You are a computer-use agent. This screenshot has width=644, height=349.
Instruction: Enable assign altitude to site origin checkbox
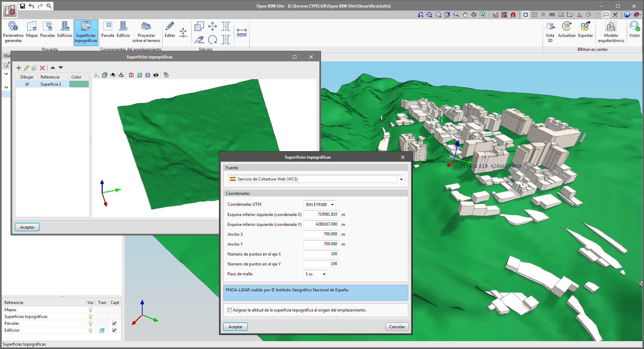(230, 310)
